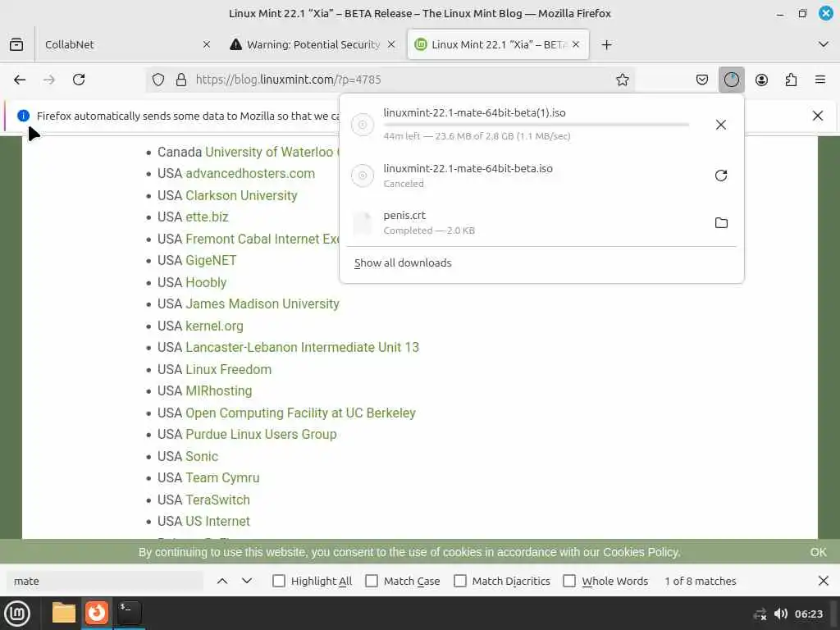Click the site security padlock icon

[x=181, y=80]
